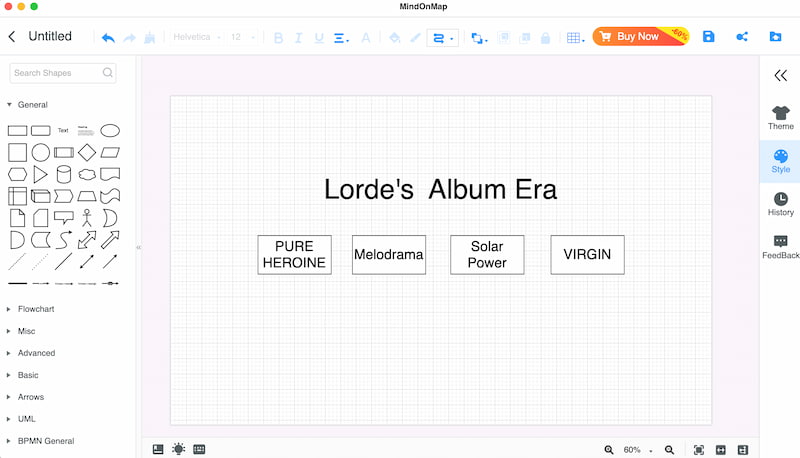Select the cube shape
Screen dimensions: 800x458
pyautogui.click(x=41, y=196)
